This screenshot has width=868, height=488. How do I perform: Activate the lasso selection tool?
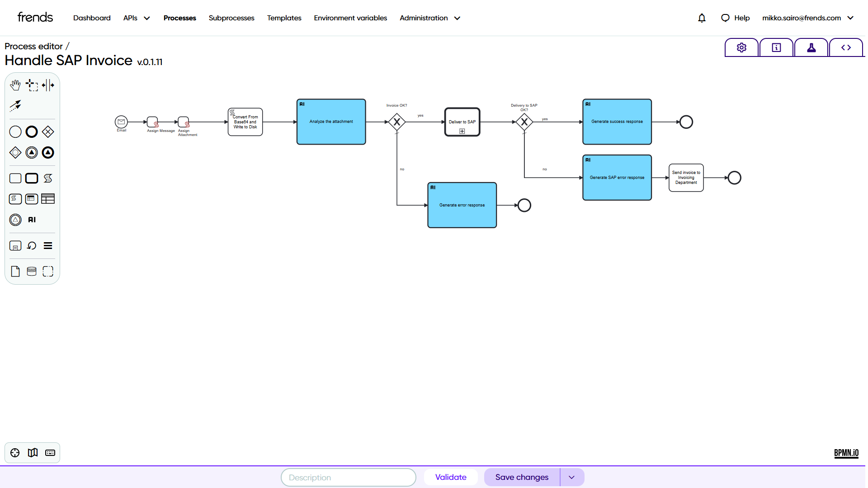point(32,85)
